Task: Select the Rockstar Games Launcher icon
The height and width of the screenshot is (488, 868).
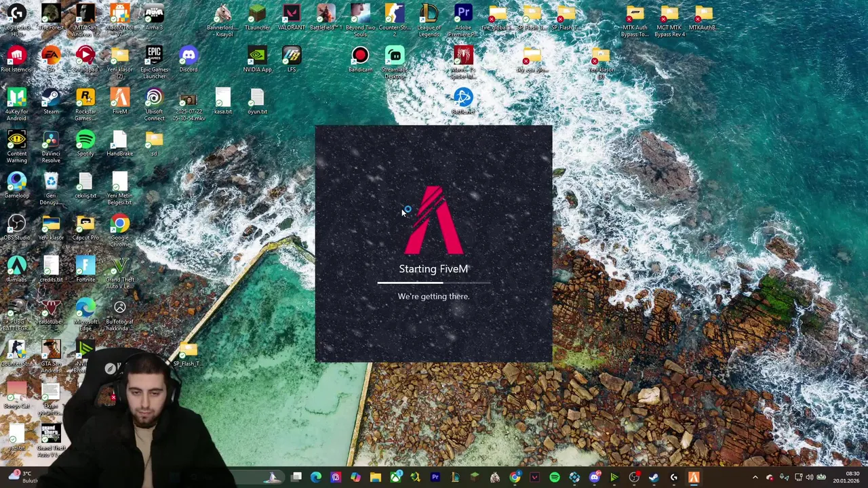Action: coord(85,103)
